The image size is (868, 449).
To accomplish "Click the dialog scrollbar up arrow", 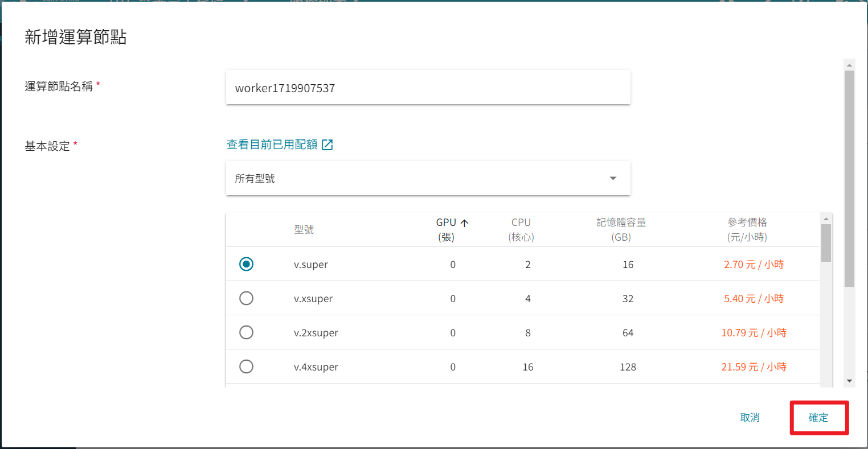I will coord(850,65).
